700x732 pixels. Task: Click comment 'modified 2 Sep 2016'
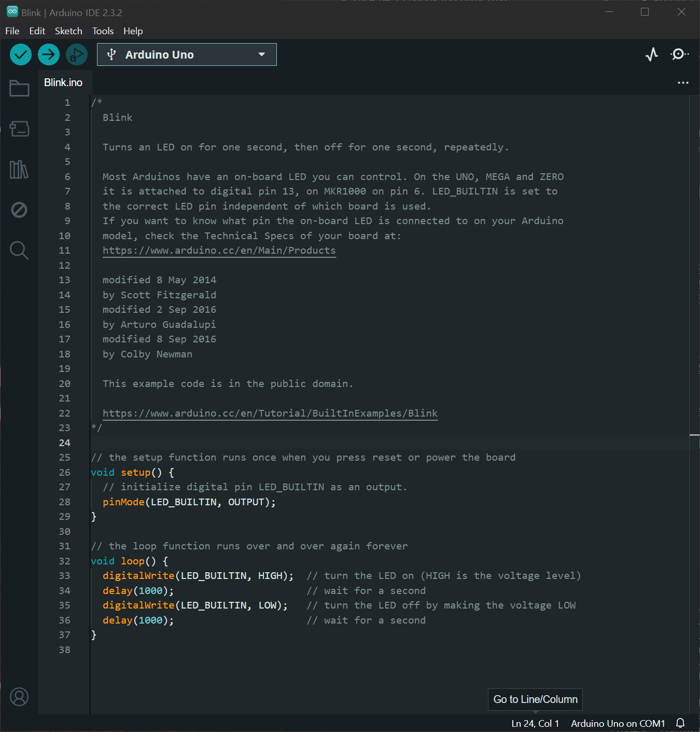159,310
